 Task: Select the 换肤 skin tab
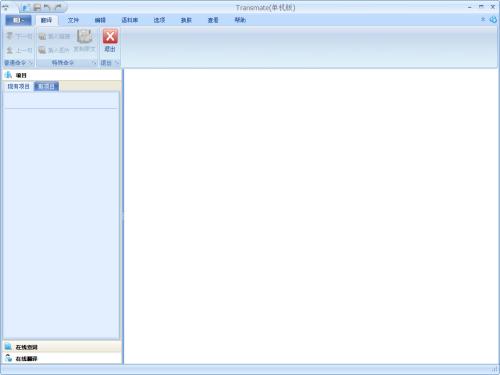pos(186,20)
